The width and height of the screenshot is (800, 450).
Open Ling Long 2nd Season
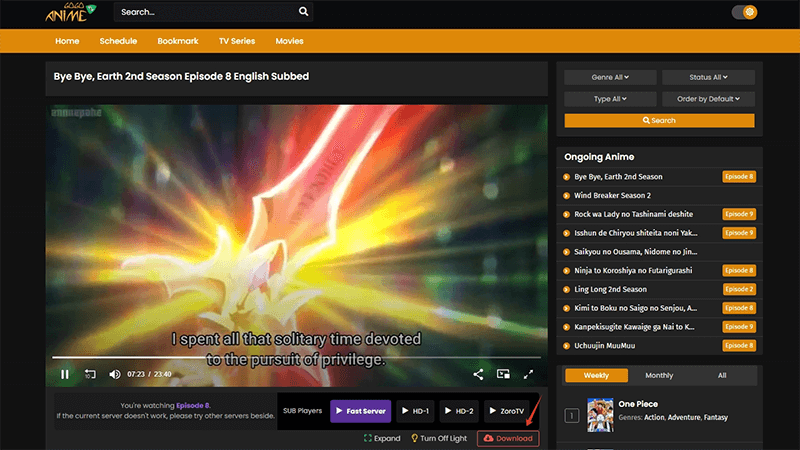pos(610,289)
